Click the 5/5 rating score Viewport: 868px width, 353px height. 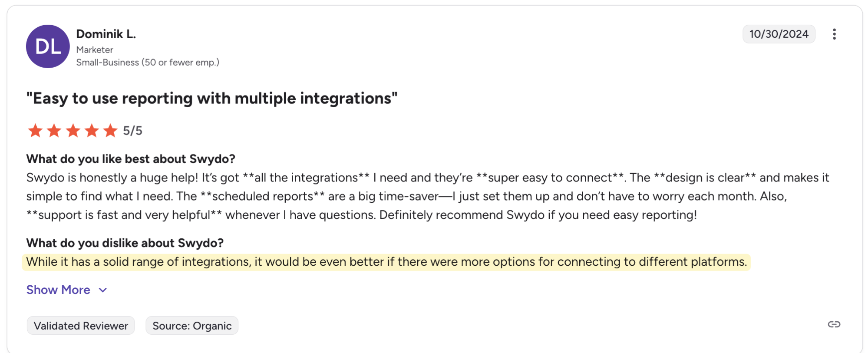132,131
